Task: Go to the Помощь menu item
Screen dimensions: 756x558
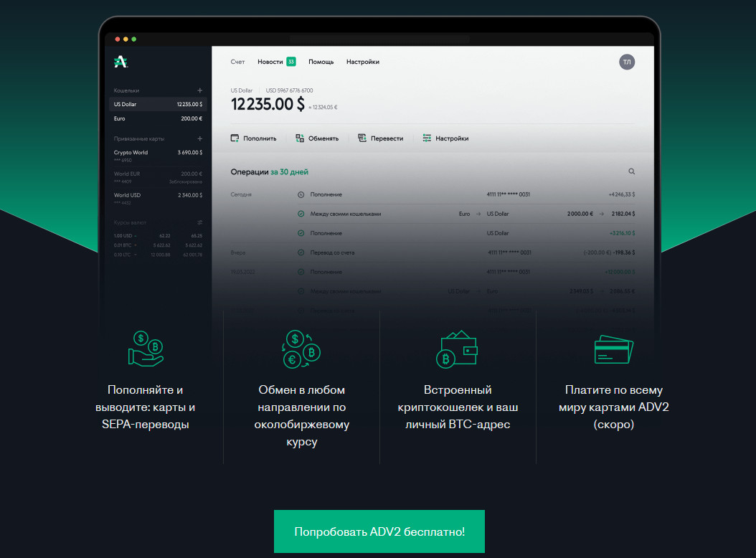Action: [321, 62]
